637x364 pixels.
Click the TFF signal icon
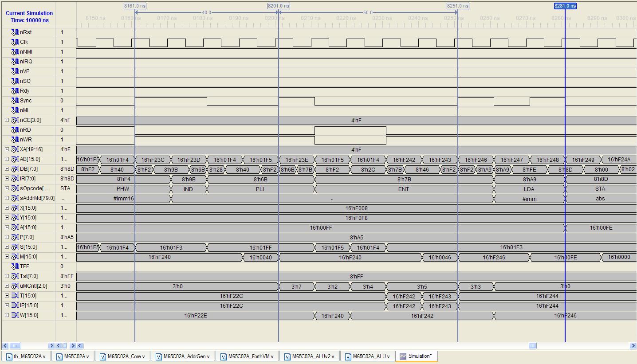pyautogui.click(x=15, y=266)
